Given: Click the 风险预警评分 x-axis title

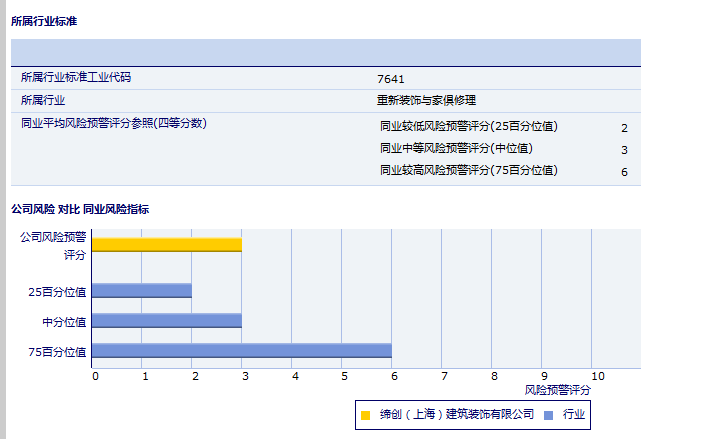Looking at the screenshot, I should (x=557, y=389).
